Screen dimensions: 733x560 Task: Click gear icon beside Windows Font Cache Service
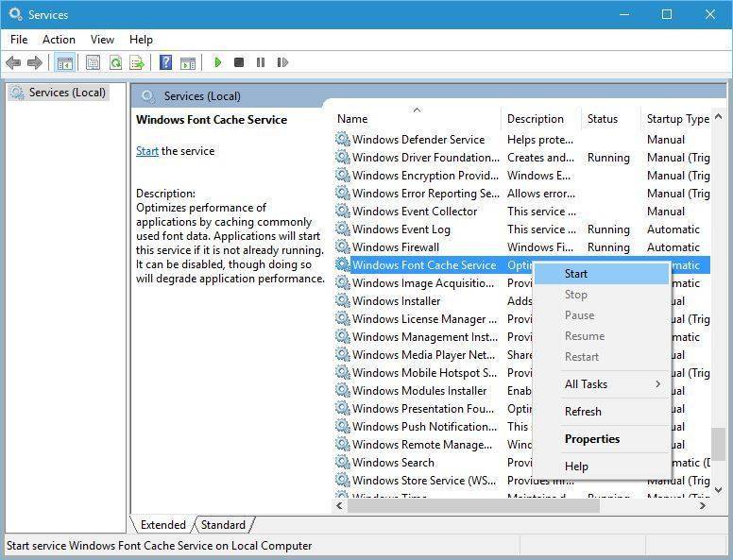pos(343,264)
